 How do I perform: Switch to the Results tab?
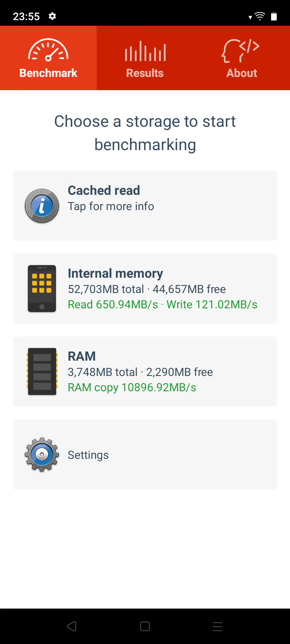145,58
